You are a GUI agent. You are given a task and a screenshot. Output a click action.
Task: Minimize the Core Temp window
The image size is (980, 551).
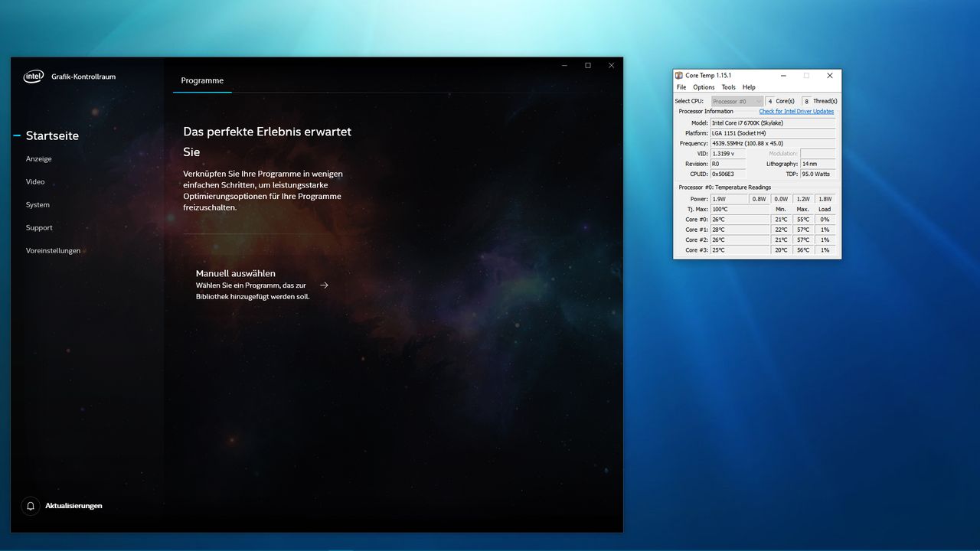783,76
